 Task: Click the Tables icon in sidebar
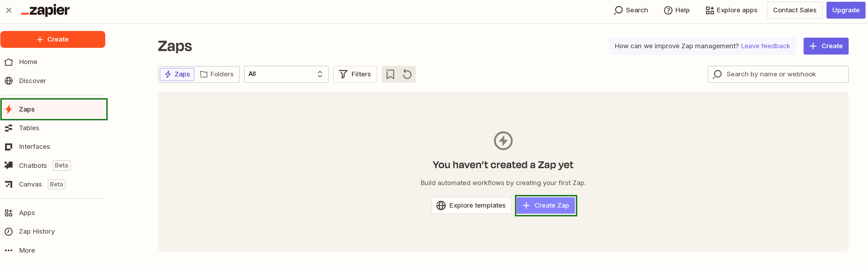[x=9, y=128]
